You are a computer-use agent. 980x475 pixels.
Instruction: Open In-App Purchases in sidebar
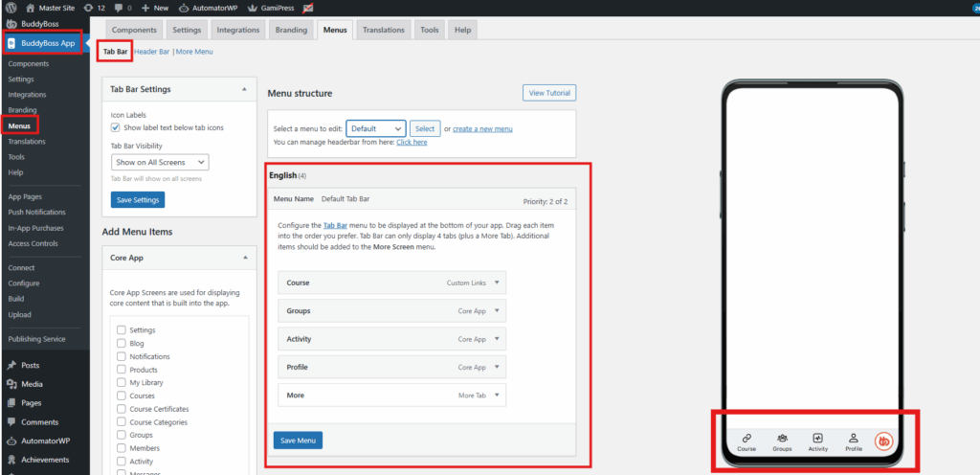35,228
